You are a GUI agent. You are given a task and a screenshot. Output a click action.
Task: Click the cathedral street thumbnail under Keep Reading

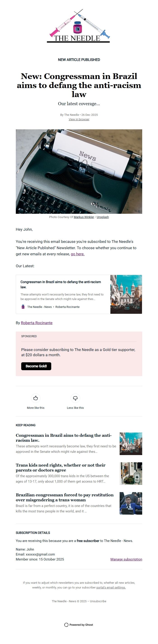(131, 444)
